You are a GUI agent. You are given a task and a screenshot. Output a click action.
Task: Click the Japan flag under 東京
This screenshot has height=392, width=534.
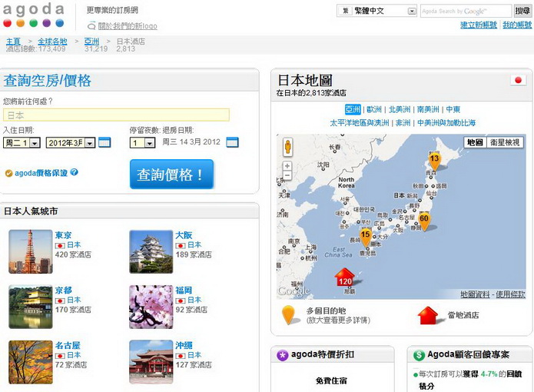(60, 245)
